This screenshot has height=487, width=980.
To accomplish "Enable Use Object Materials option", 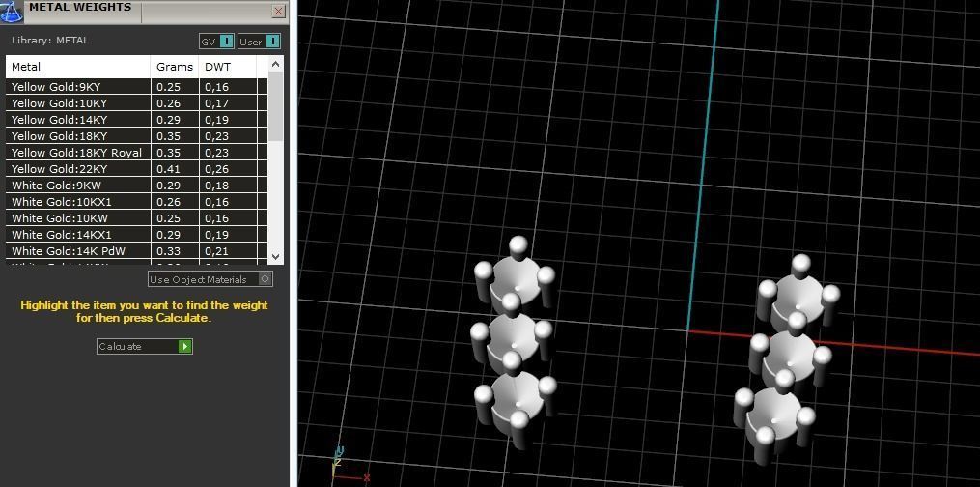I will [210, 279].
